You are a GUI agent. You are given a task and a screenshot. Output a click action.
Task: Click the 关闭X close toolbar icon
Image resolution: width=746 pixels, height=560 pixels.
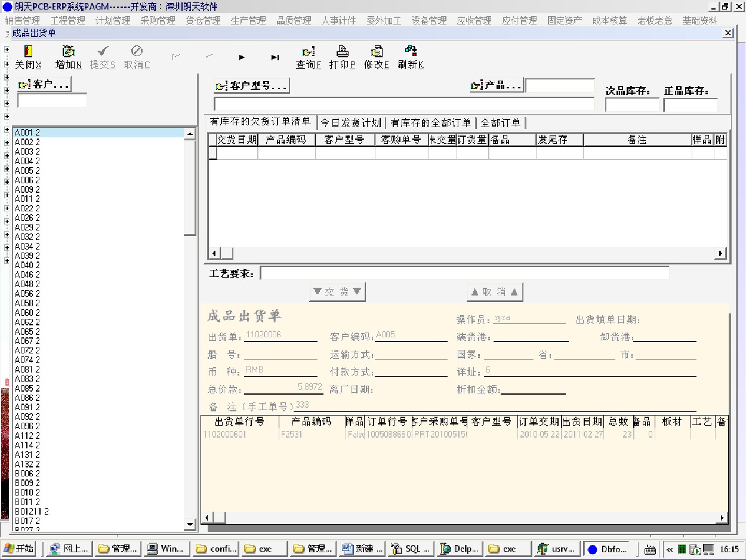click(x=28, y=58)
